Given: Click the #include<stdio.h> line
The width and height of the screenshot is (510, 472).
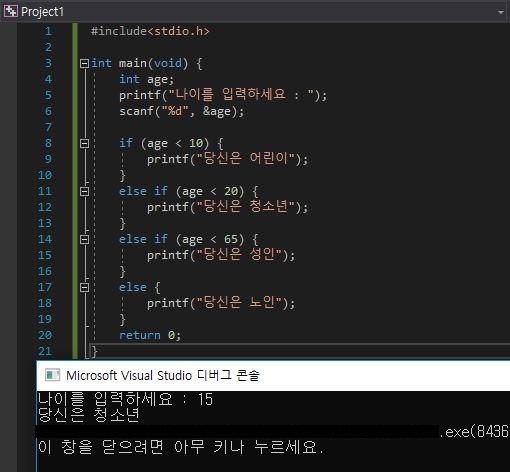Looking at the screenshot, I should pyautogui.click(x=150, y=31).
